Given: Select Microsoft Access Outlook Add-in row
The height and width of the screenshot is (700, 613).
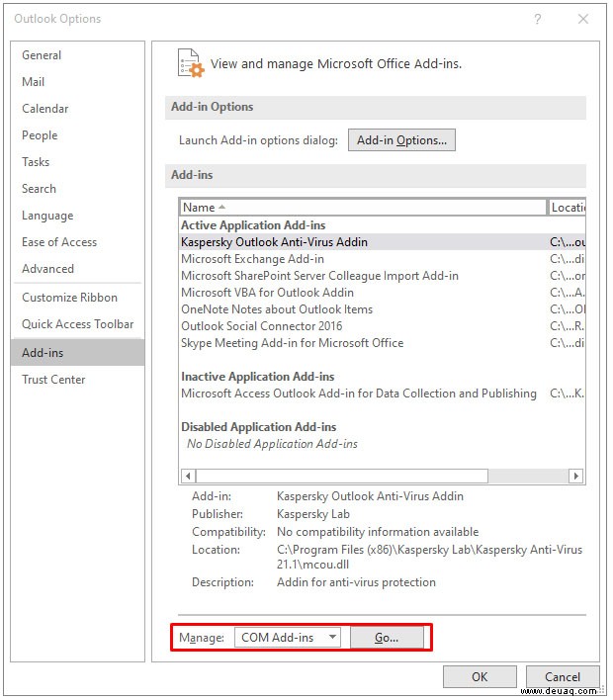Looking at the screenshot, I should (x=383, y=394).
